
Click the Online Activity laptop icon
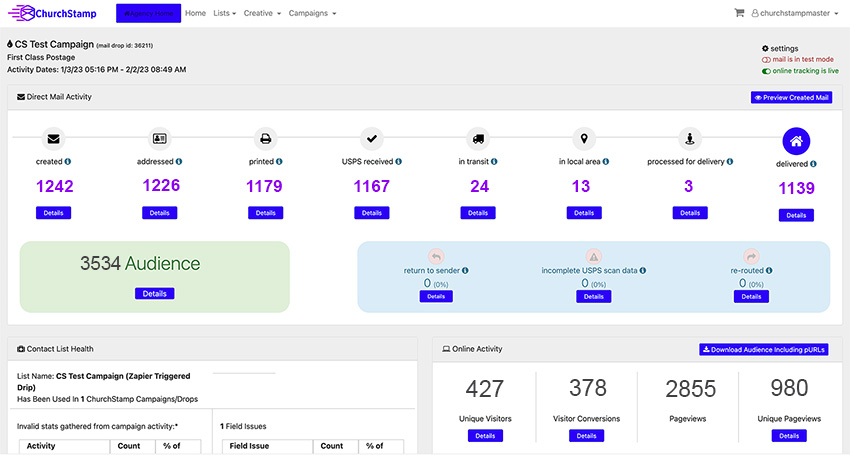tap(446, 349)
